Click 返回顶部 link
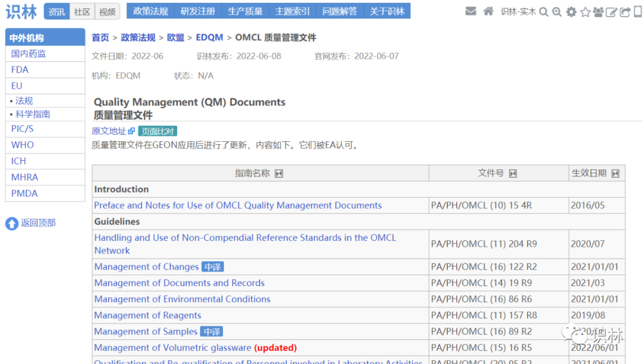644x364 pixels. (x=38, y=223)
